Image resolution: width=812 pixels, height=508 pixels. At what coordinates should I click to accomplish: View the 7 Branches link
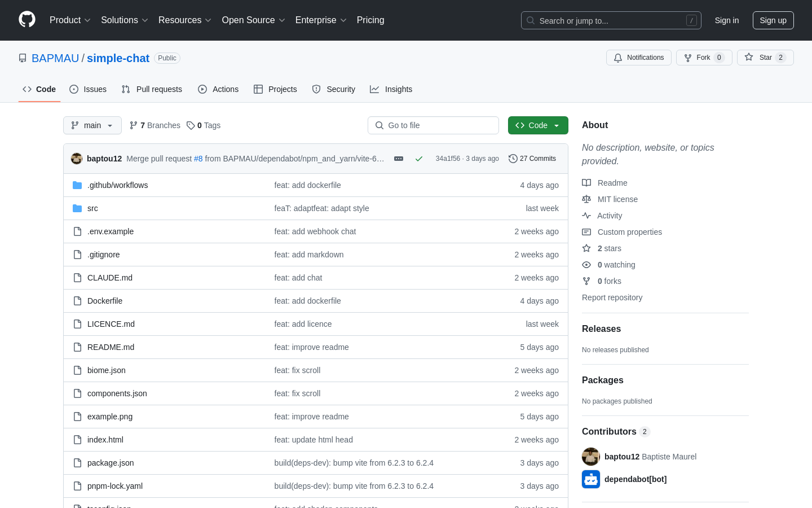pyautogui.click(x=155, y=125)
